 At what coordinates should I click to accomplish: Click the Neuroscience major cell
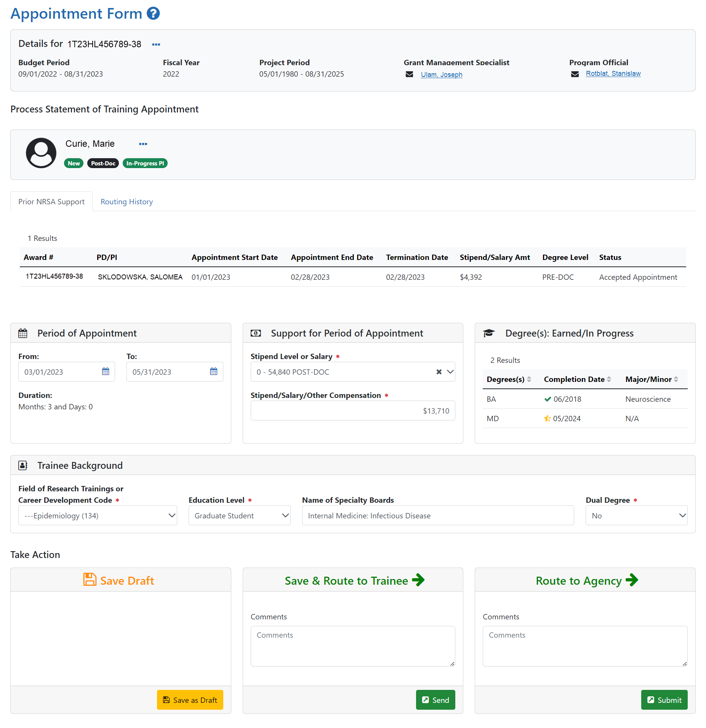click(x=648, y=399)
